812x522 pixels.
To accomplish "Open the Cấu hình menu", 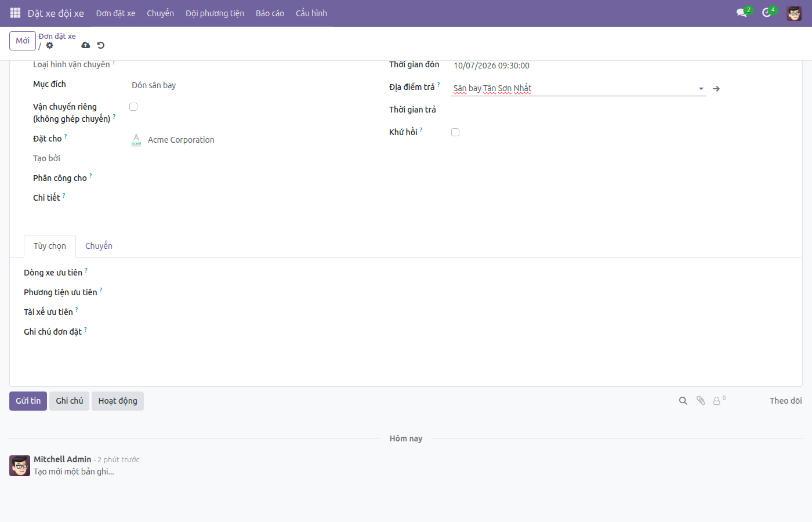I will click(311, 13).
